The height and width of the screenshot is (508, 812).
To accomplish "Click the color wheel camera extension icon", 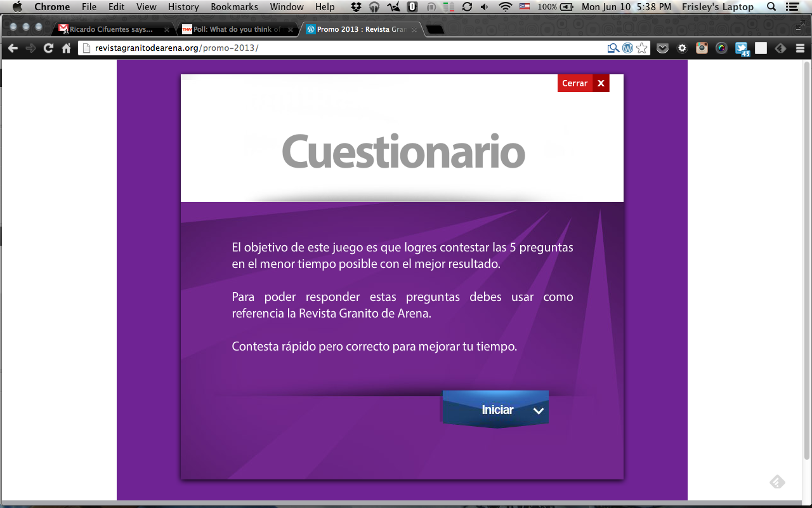I will [721, 48].
